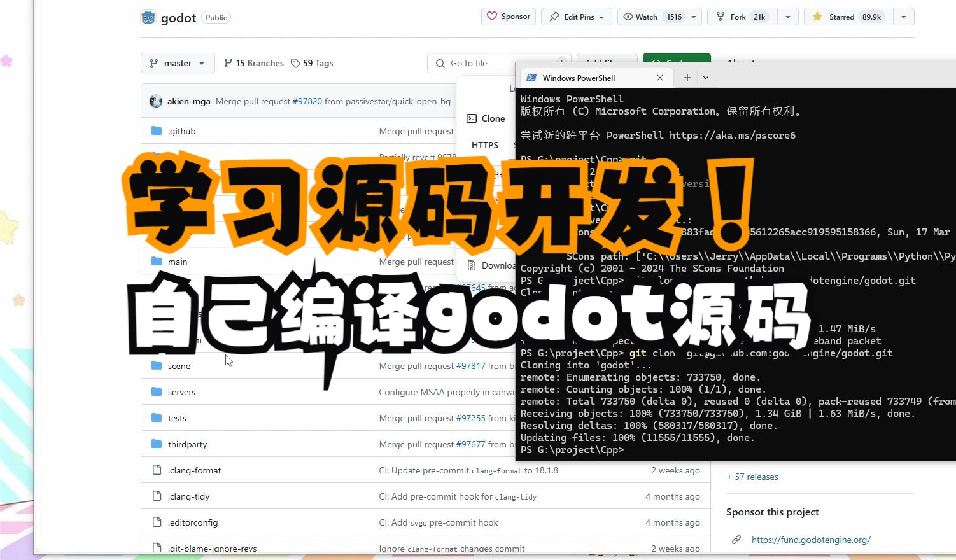Image resolution: width=956 pixels, height=560 pixels.
Task: Click the .editorconfig file icon
Action: (x=157, y=522)
